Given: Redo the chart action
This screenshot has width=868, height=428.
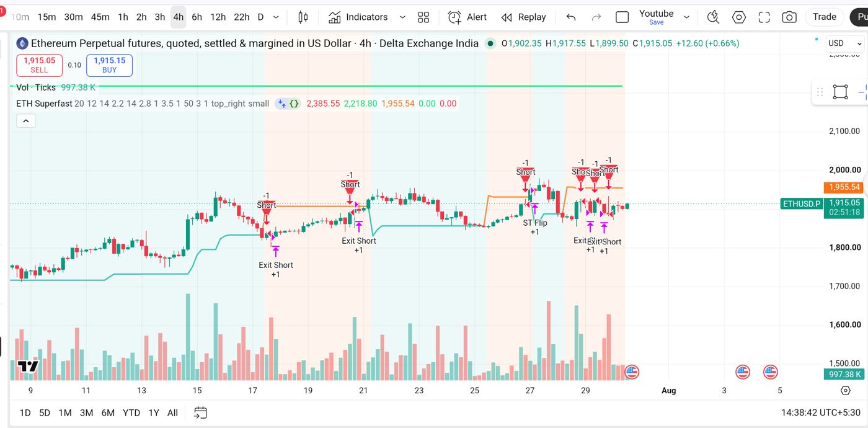Looking at the screenshot, I should [x=596, y=17].
